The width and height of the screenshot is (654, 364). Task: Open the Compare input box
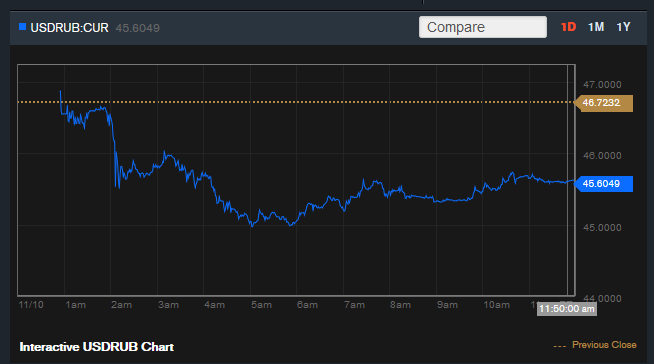point(483,27)
